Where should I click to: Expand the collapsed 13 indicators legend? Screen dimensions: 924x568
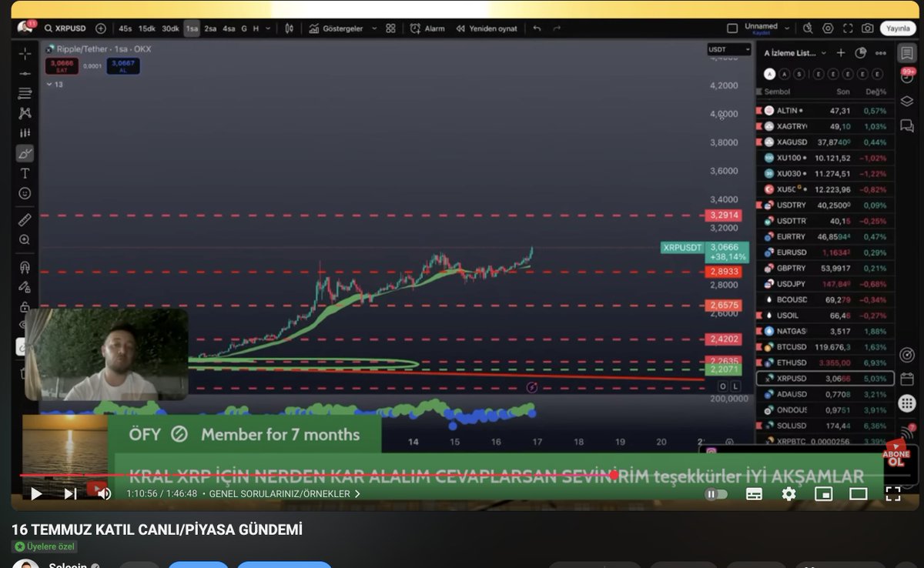tap(54, 84)
